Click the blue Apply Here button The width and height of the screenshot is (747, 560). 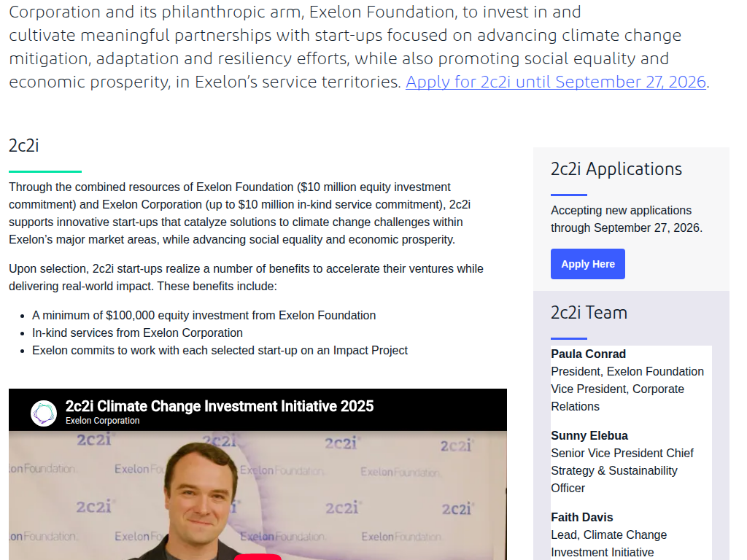coord(587,264)
